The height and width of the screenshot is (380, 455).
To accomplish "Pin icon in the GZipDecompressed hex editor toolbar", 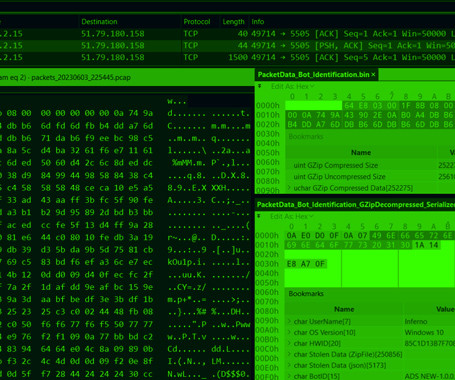I will [x=259, y=216].
